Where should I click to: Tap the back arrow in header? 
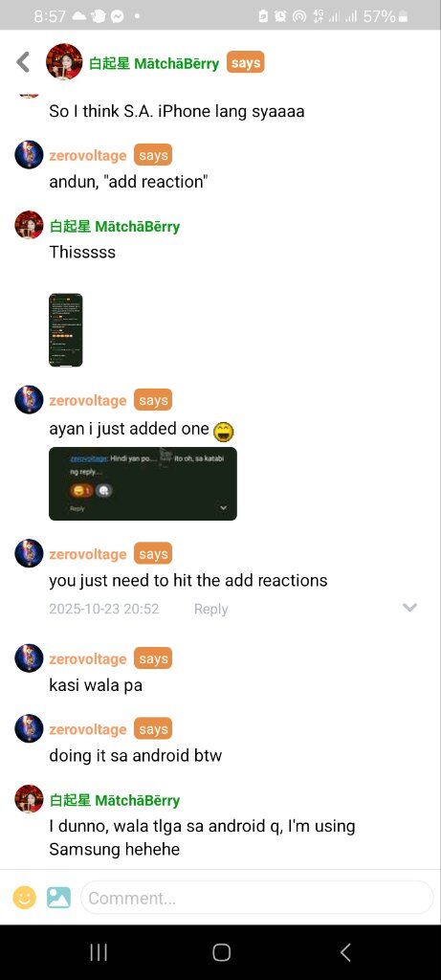click(23, 62)
